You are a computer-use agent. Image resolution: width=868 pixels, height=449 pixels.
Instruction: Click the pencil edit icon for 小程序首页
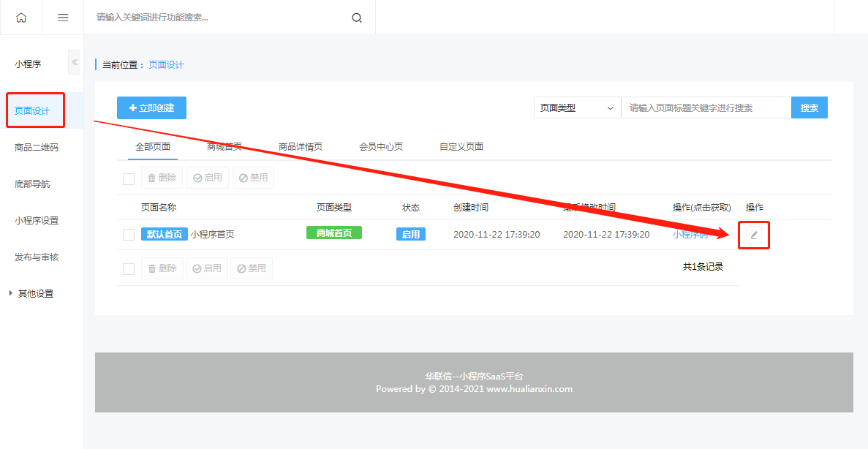(x=753, y=235)
